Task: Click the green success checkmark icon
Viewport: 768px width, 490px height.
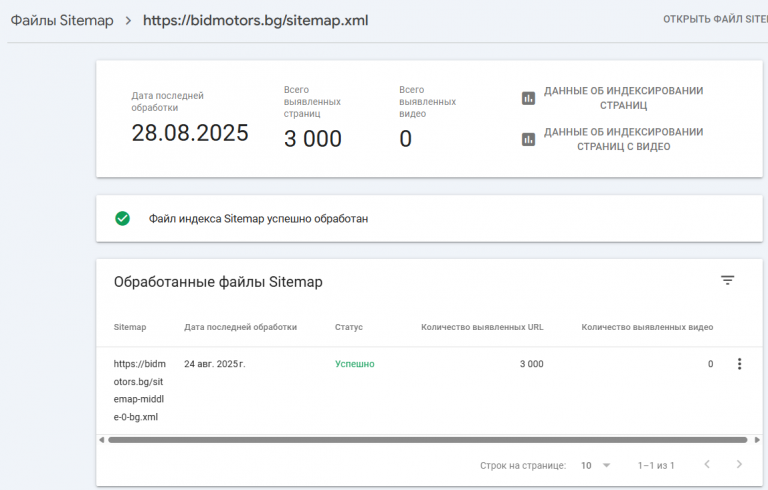Action: [x=122, y=218]
